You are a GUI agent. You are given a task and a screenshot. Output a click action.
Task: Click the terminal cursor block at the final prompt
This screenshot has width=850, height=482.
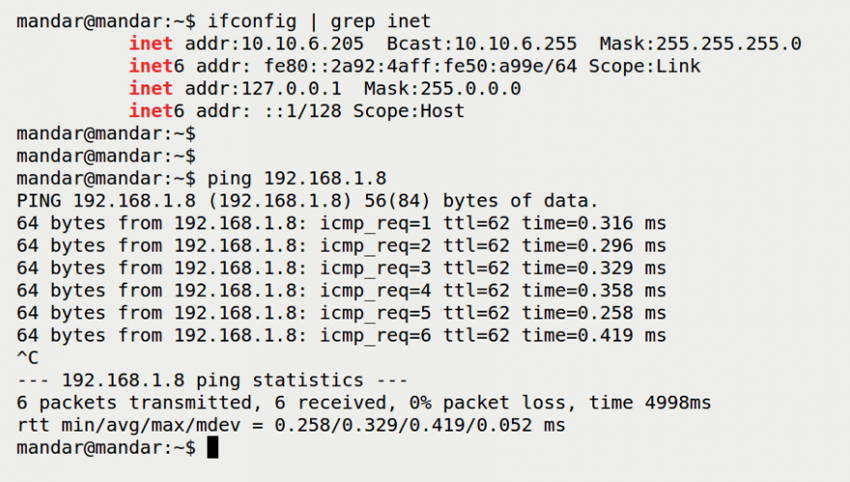[x=212, y=449]
